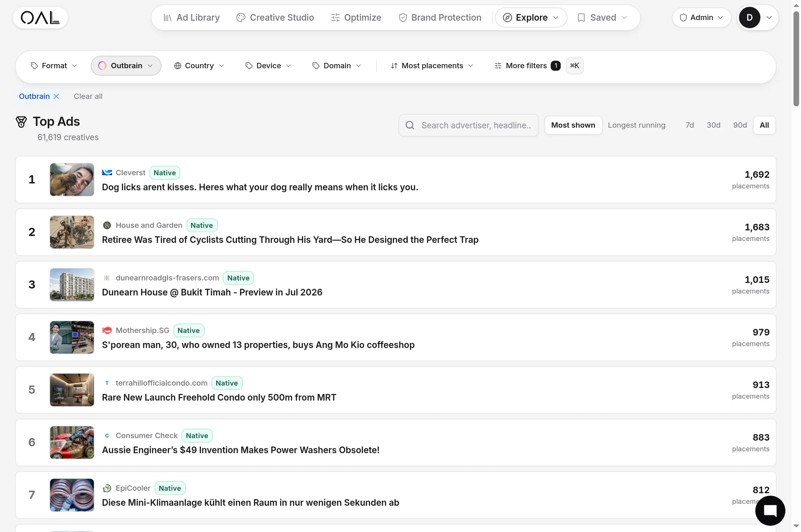801x532 pixels.
Task: Open the Domain filter dropdown
Action: pos(337,66)
